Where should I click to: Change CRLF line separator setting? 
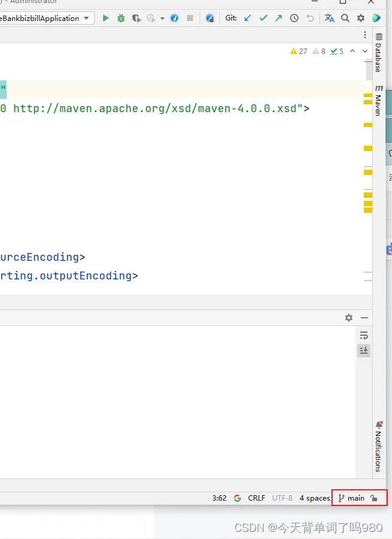pos(257,498)
